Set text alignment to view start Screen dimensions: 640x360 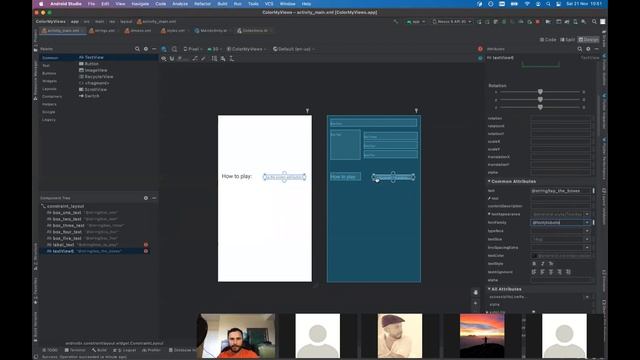click(534, 272)
